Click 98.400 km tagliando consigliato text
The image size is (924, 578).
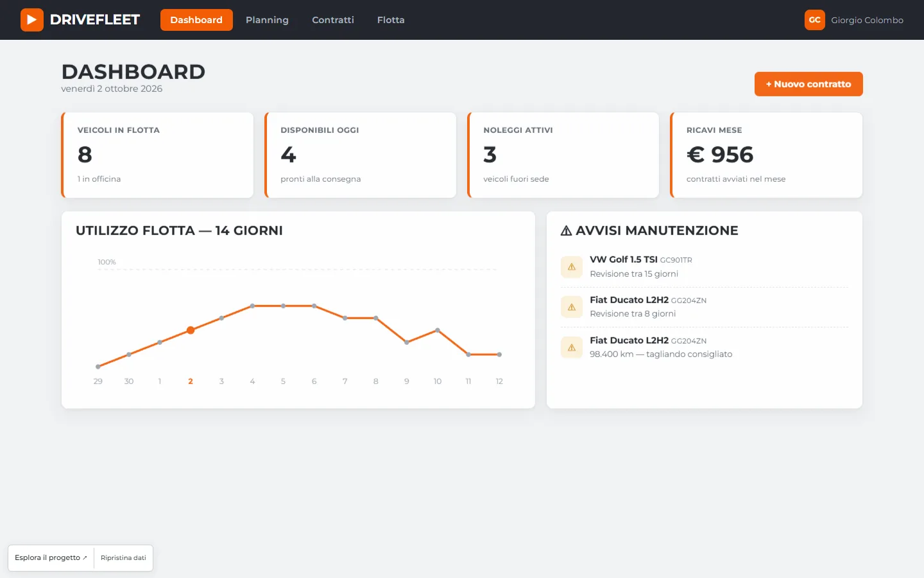pyautogui.click(x=661, y=354)
